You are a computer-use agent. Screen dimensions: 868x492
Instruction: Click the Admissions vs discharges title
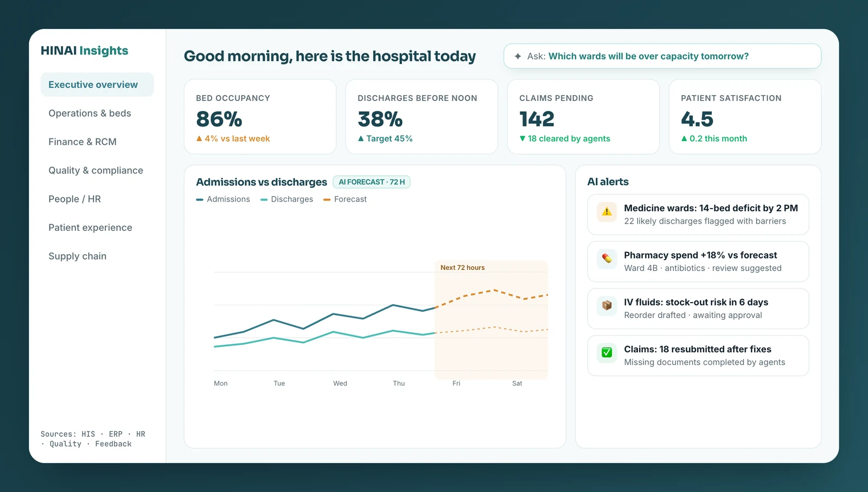coord(261,182)
